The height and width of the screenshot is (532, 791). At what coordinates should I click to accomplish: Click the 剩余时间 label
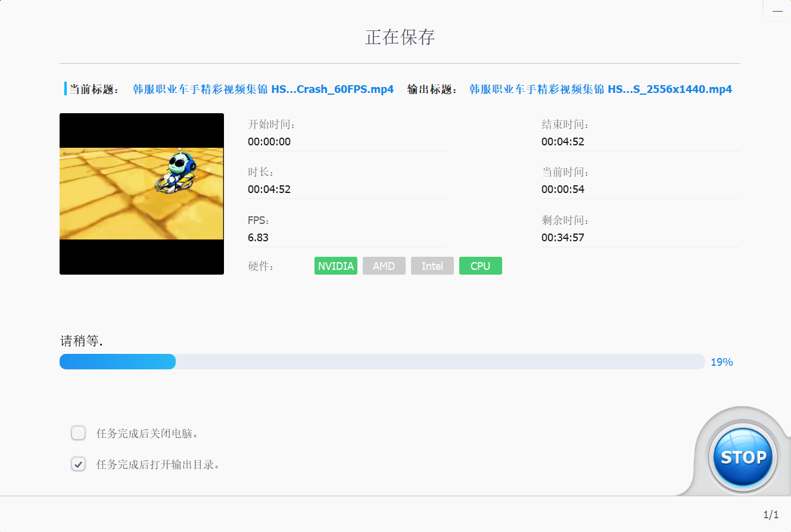[565, 220]
